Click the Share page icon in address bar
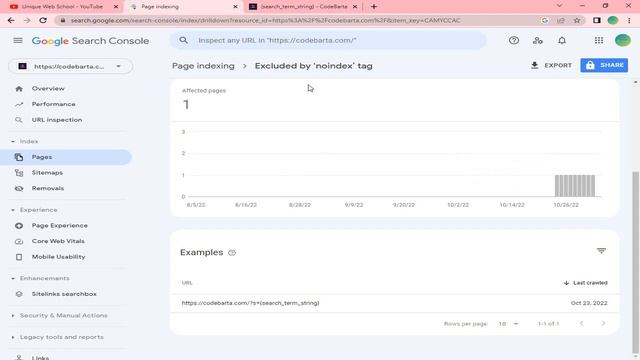 (561, 20)
